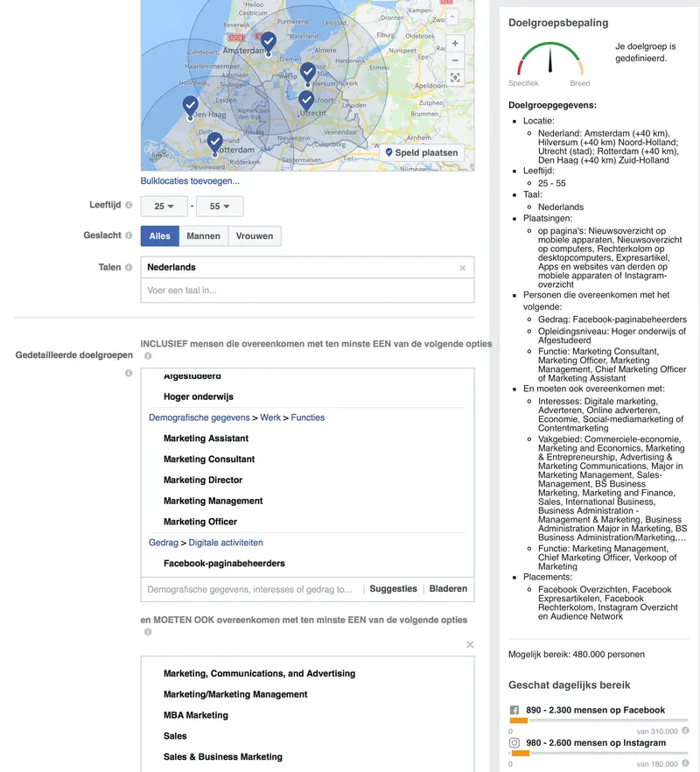Select the Marketing Assistant entry
This screenshot has height=772, width=700.
coord(206,439)
